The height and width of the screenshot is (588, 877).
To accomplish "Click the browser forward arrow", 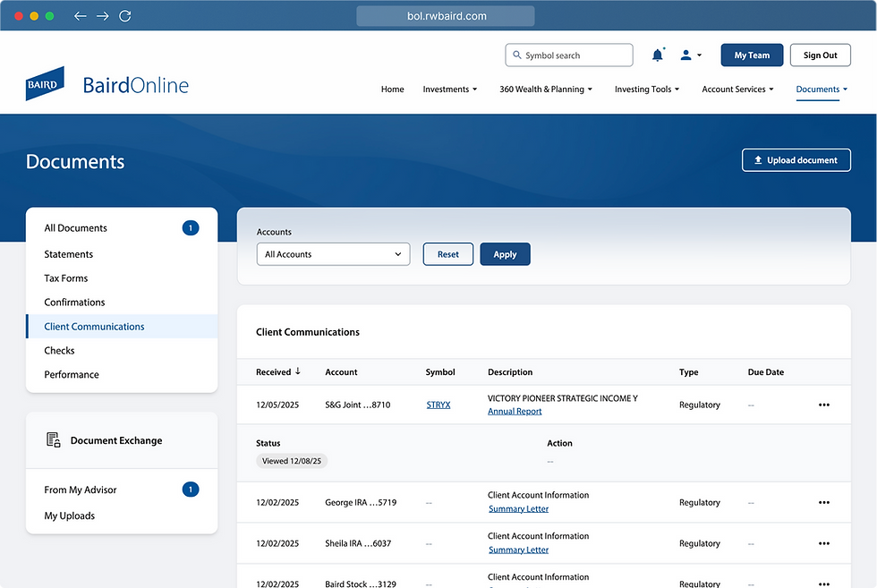I will [103, 16].
